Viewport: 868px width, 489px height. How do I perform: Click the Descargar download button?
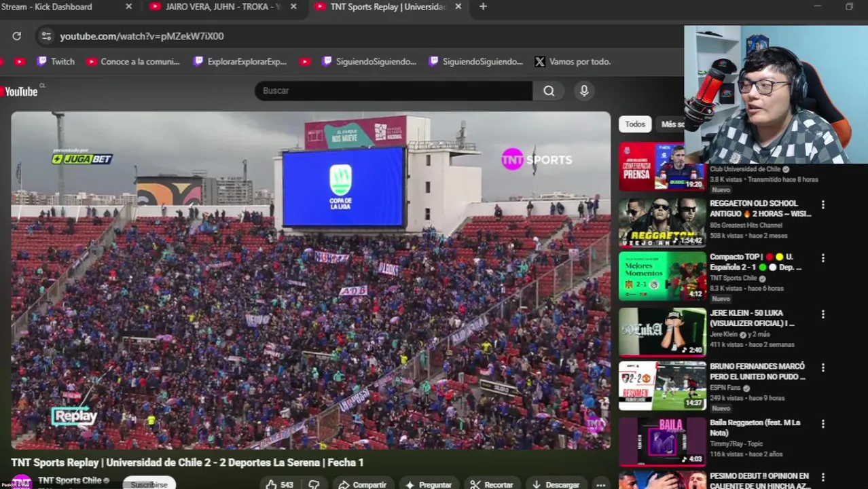[x=556, y=484]
